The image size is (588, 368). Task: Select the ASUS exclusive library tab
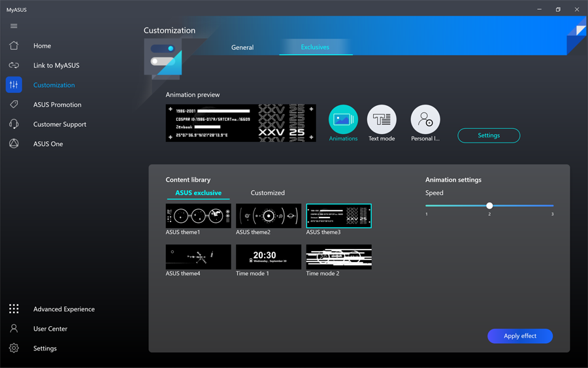click(199, 193)
